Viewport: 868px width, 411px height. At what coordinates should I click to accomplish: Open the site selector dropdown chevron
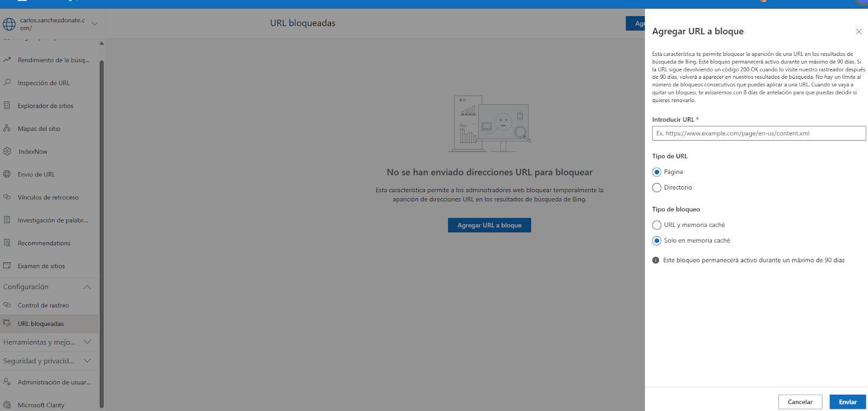pyautogui.click(x=94, y=24)
